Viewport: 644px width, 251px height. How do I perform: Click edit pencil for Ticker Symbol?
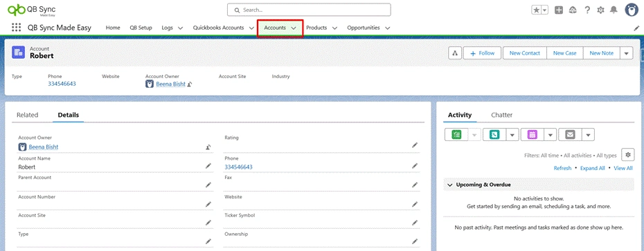pos(415,222)
